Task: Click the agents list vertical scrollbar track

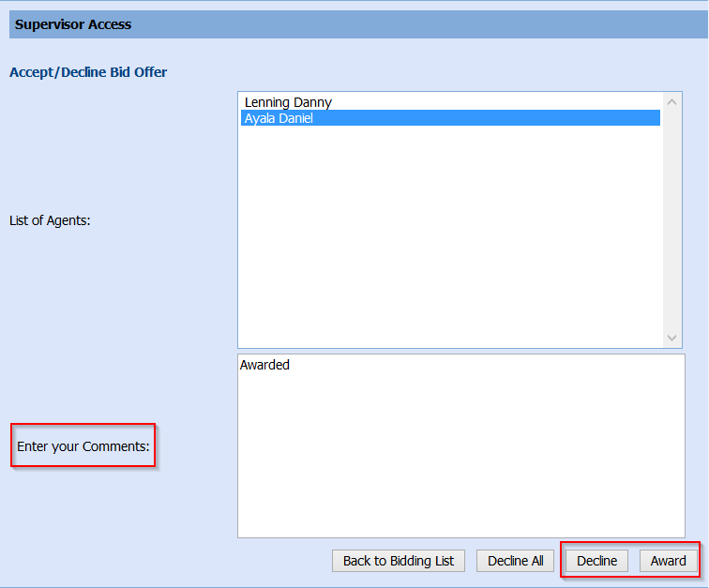Action: (671, 220)
